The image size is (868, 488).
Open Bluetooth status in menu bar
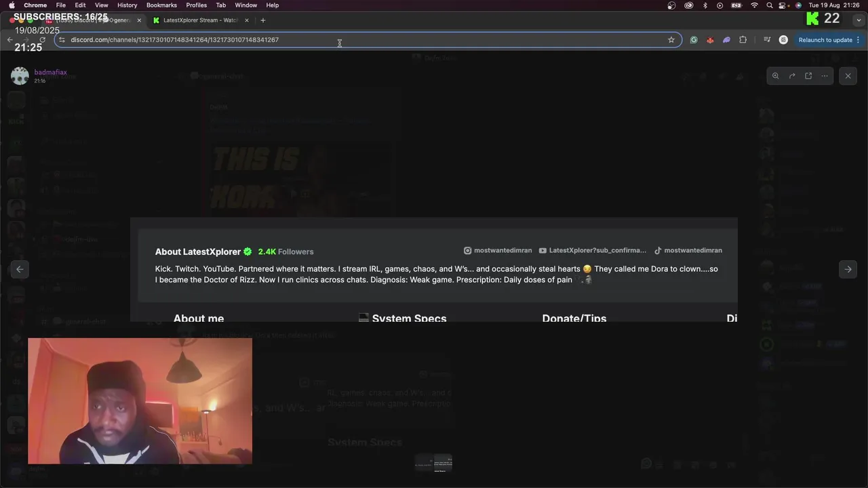click(705, 5)
